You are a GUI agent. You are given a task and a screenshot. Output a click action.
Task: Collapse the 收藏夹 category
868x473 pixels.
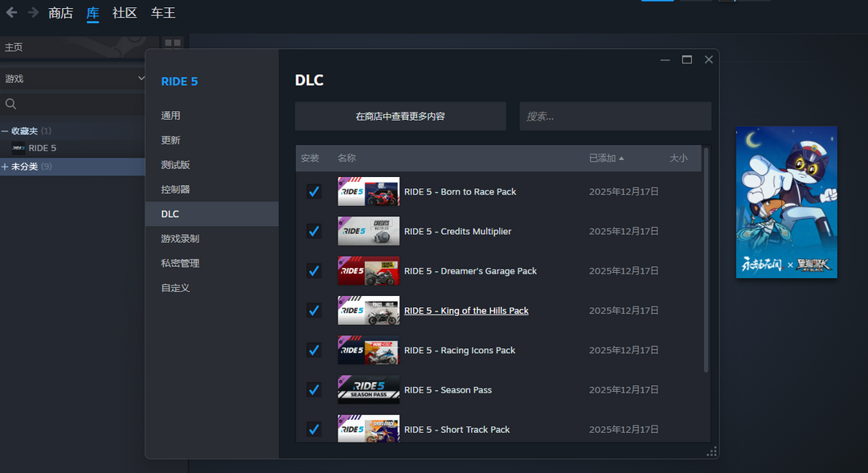tap(5, 131)
